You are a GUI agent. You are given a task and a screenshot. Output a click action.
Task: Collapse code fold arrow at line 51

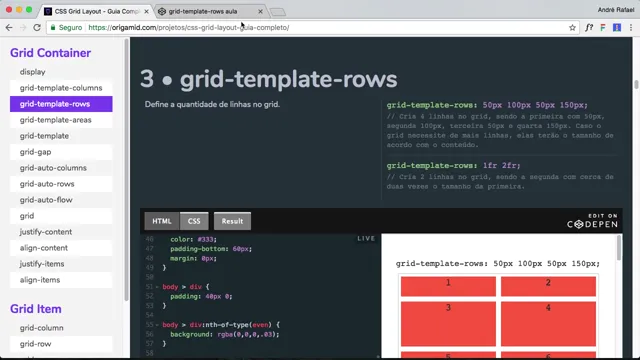[157, 287]
